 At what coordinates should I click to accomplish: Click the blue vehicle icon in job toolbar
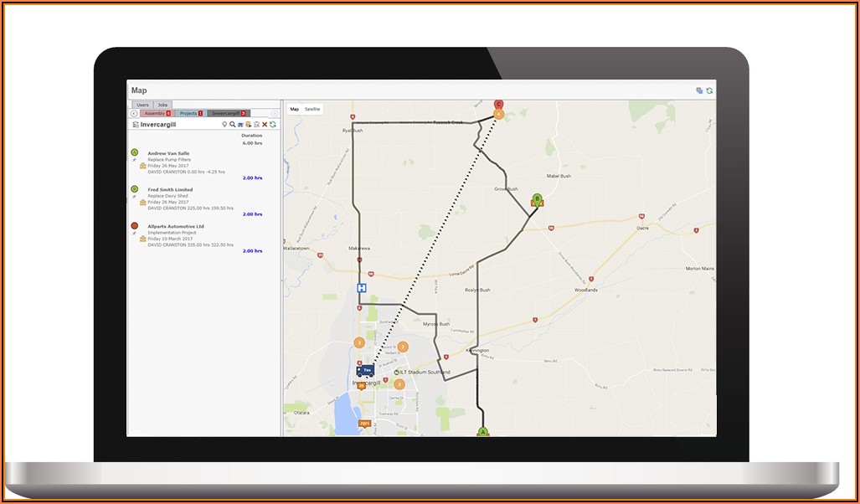tap(240, 124)
